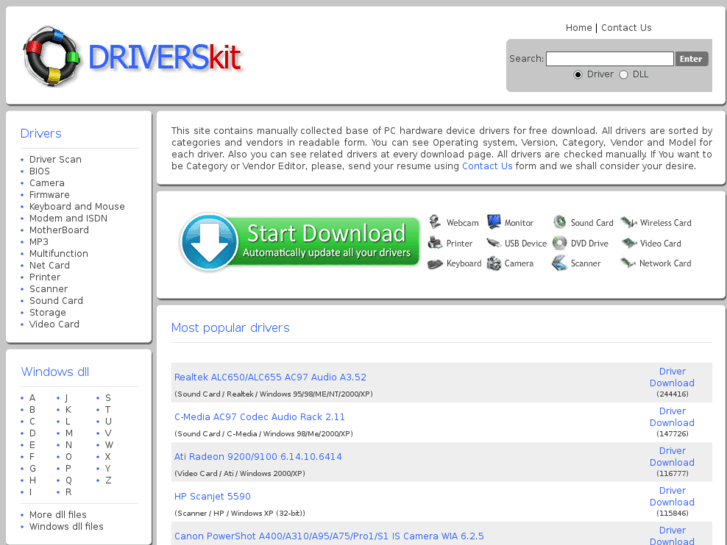This screenshot has width=727, height=545.
Task: Open dll files starting with M
Action: [69, 433]
